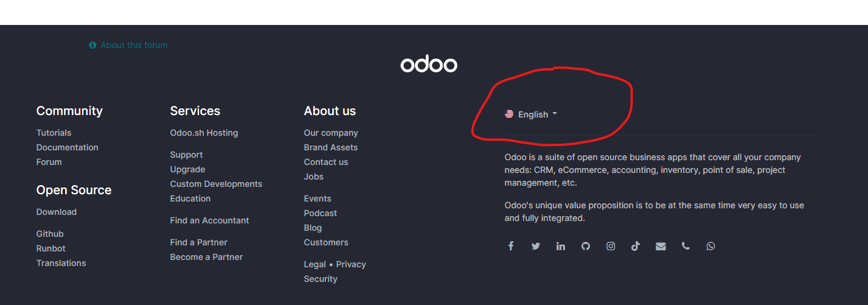Viewport: 868px width, 305px height.
Task: Open the Twitter social icon
Action: (536, 246)
